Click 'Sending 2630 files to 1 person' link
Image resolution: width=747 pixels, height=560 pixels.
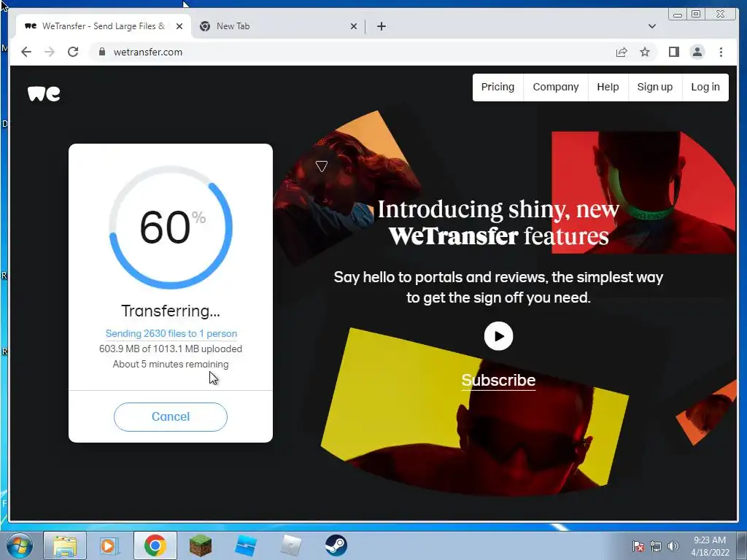[x=171, y=333]
